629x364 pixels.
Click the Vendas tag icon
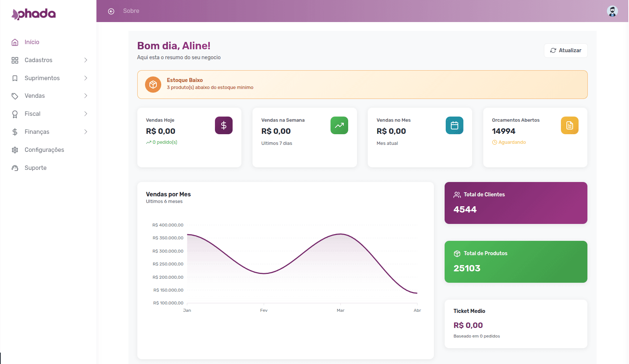point(15,96)
